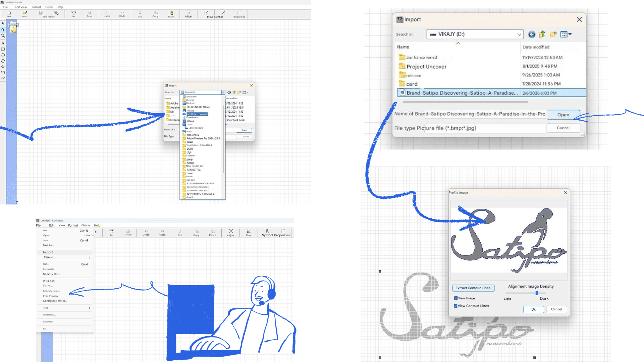Create new folder in large Import dialog
The height and width of the screenshot is (362, 644).
tap(553, 34)
